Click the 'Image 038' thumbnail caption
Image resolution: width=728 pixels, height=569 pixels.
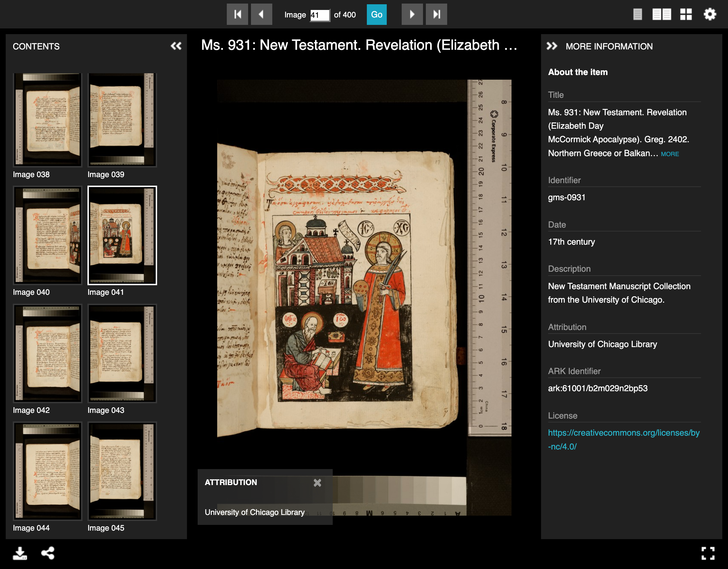pos(31,175)
